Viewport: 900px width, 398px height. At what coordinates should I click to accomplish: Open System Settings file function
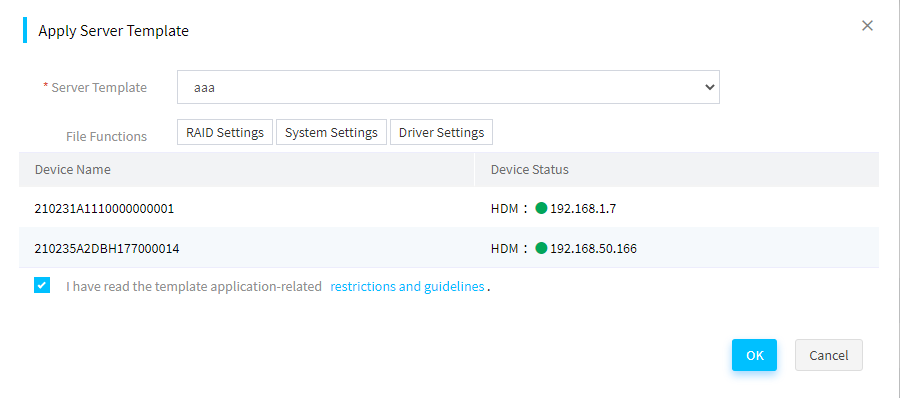coord(331,132)
